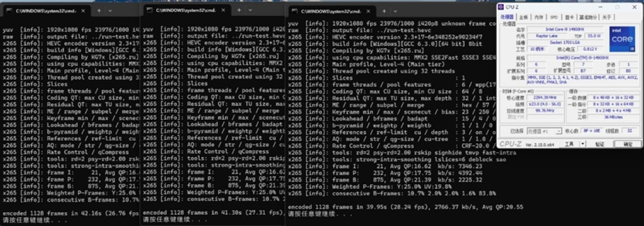Open a new tab in the rightmost terminal
The height and width of the screenshot is (226, 644).
click(384, 11)
